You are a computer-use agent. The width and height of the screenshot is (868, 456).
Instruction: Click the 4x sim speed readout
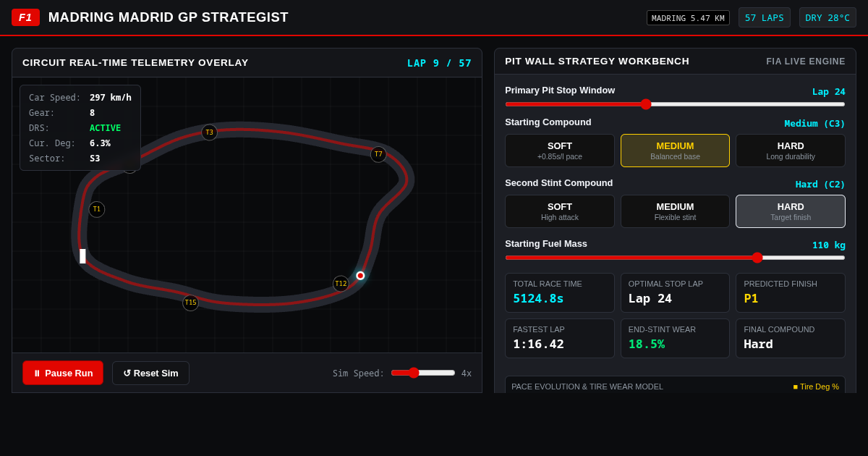467,373
